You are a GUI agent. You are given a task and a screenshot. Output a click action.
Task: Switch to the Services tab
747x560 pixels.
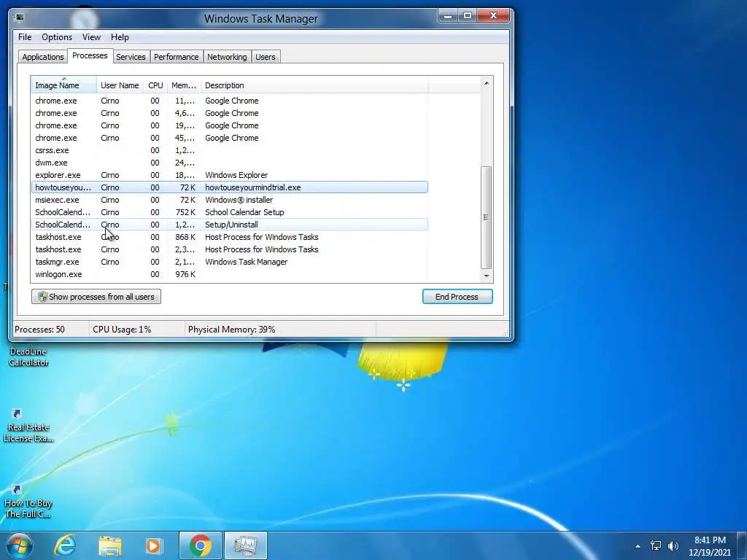pos(131,57)
